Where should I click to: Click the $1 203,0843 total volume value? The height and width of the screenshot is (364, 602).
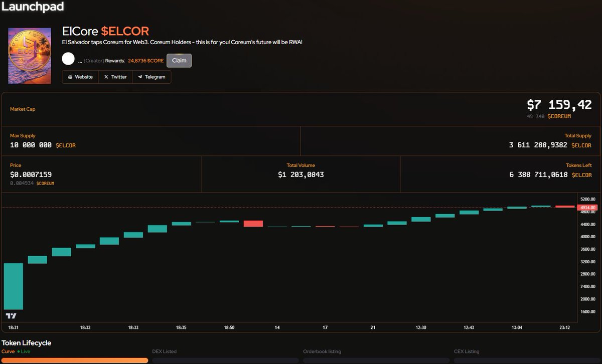301,174
